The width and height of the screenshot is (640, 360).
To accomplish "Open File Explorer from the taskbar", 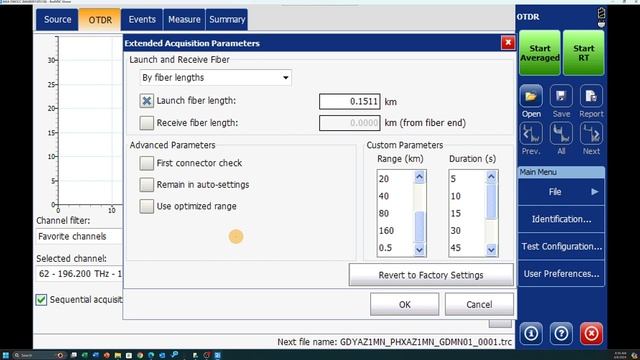I will coord(118,355).
